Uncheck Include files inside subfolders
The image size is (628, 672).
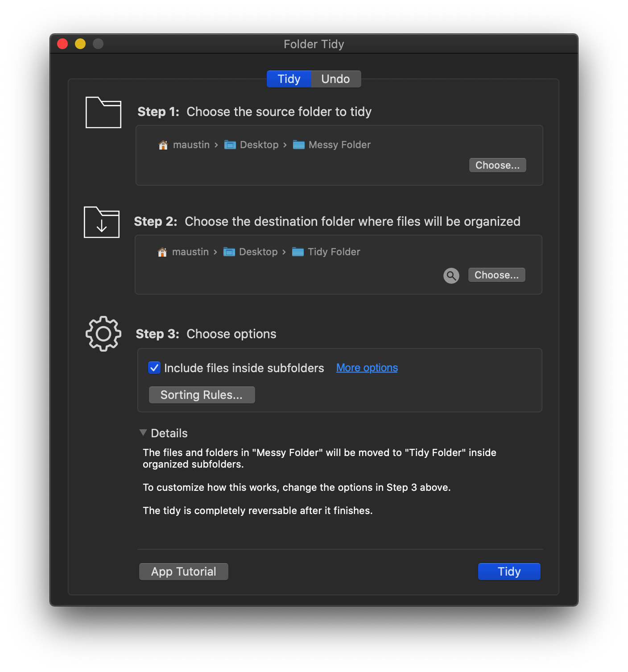(154, 368)
